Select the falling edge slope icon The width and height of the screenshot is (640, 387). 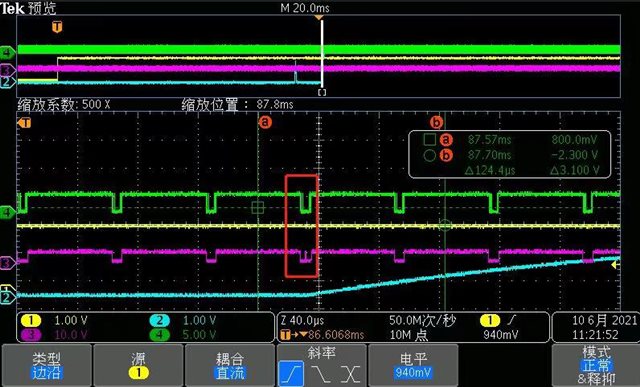321,374
